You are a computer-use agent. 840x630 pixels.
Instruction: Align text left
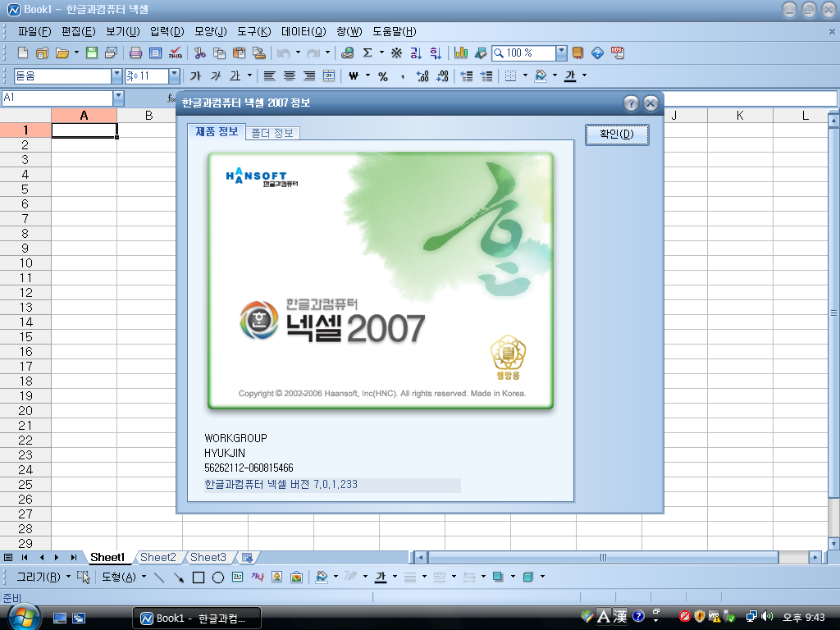(x=269, y=75)
